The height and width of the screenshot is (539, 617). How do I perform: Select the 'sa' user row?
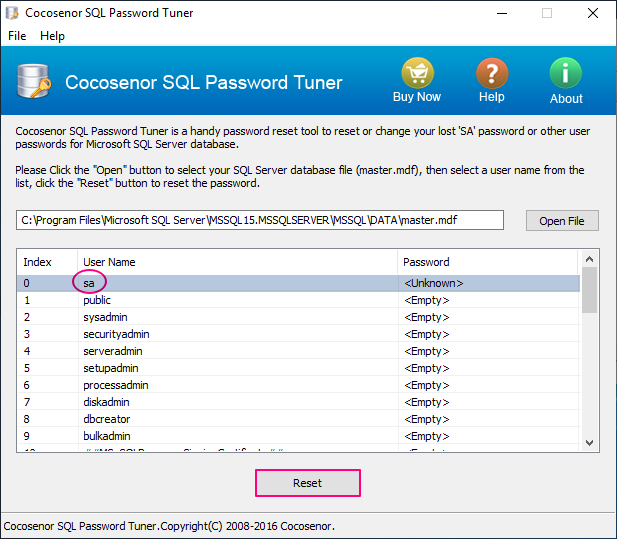pyautogui.click(x=298, y=283)
